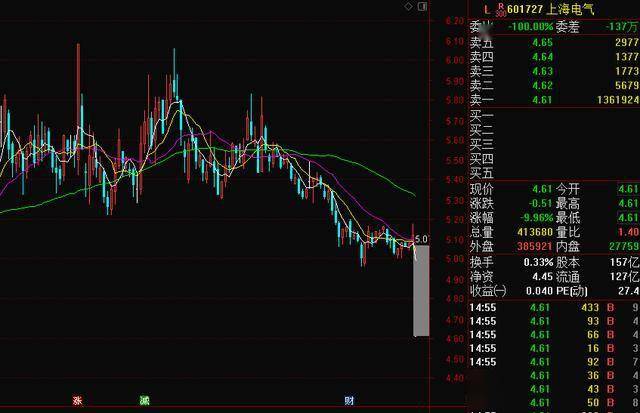
Task: Click the 委差 value -137万
Action: (x=622, y=27)
